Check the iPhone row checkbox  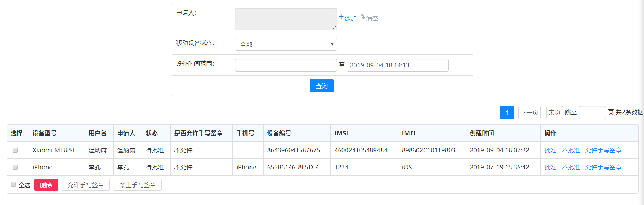click(x=15, y=167)
